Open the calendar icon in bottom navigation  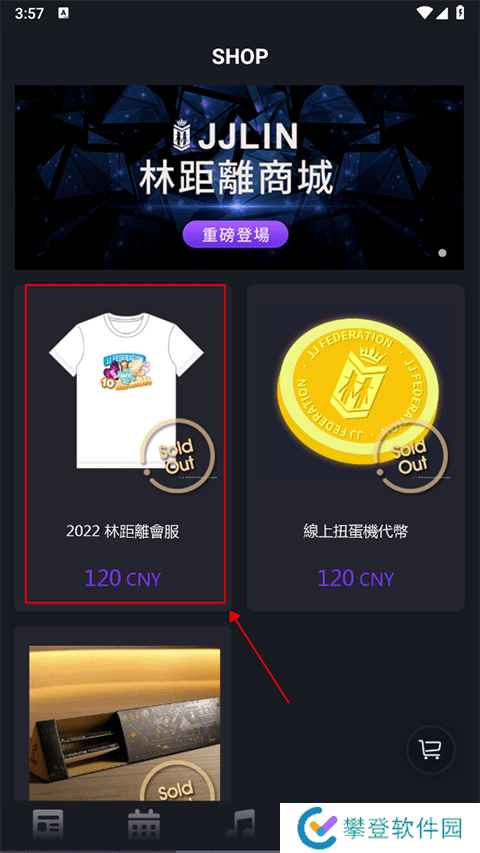click(144, 824)
